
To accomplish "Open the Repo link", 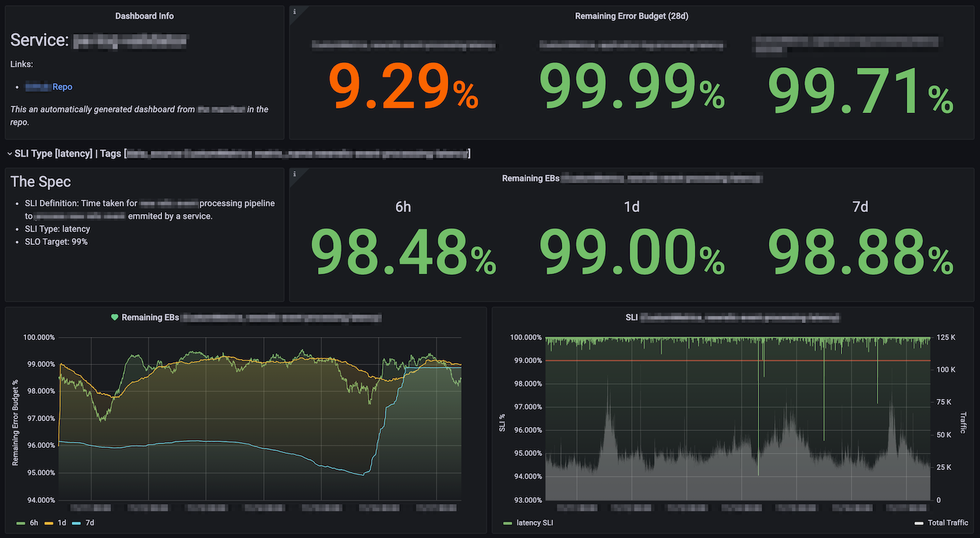I will (49, 87).
